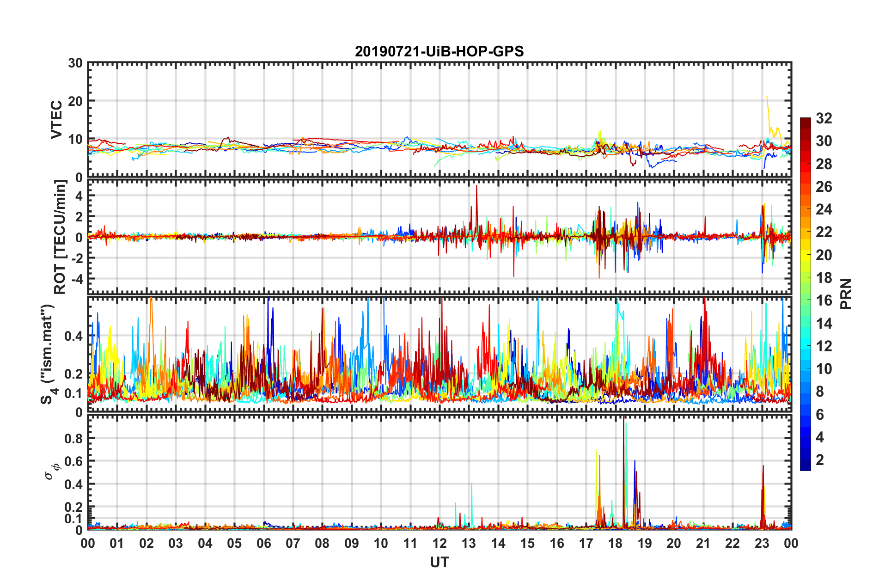This screenshot has width=879, height=588.
Task: Select UT axis tick label 09
Action: (352, 543)
